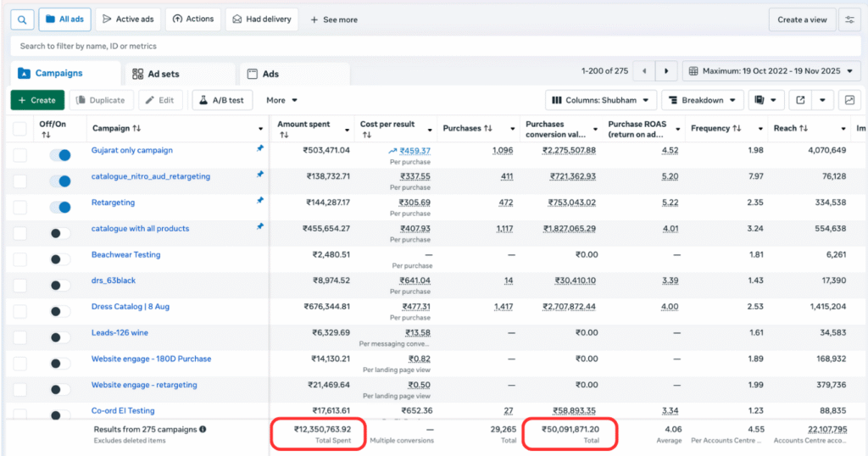Open the Columns: Shubham dropdown
The height and width of the screenshot is (456, 868).
(600, 100)
